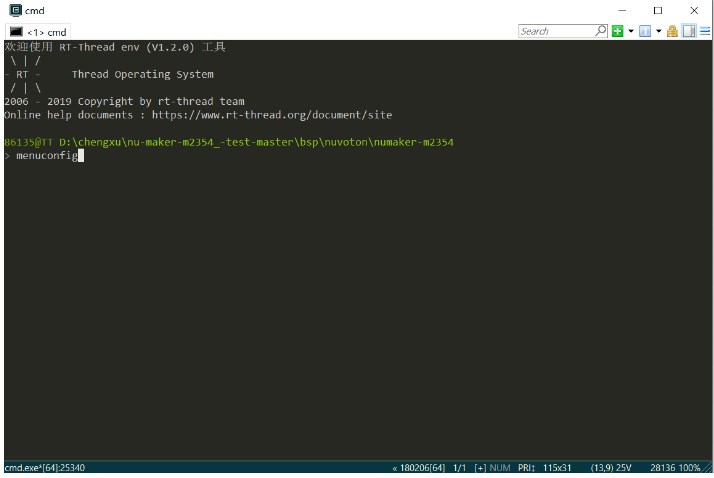Viewport: 714px width, 478px height.
Task: Click the RT-Thread env (V1.2.0) welcome line
Action: coord(115,47)
